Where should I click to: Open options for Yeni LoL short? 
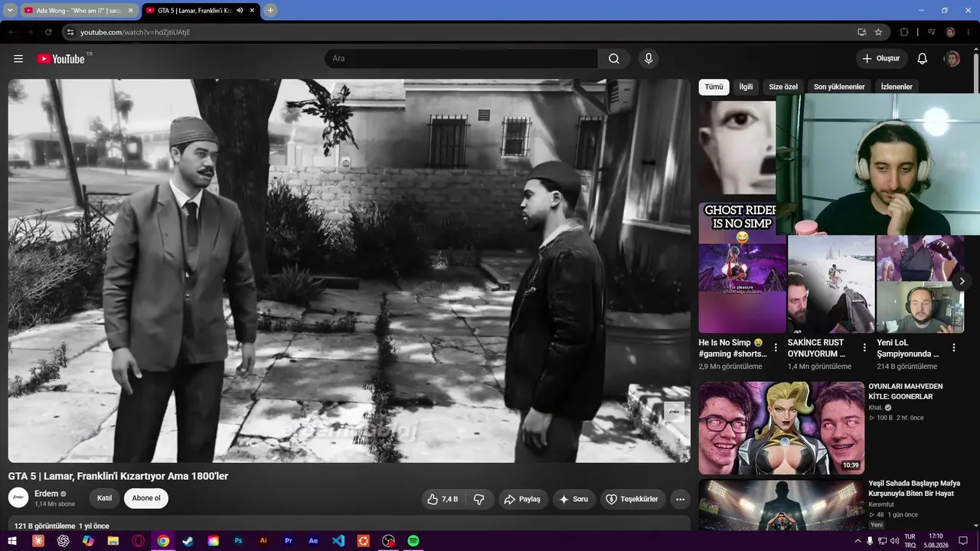coord(954,347)
